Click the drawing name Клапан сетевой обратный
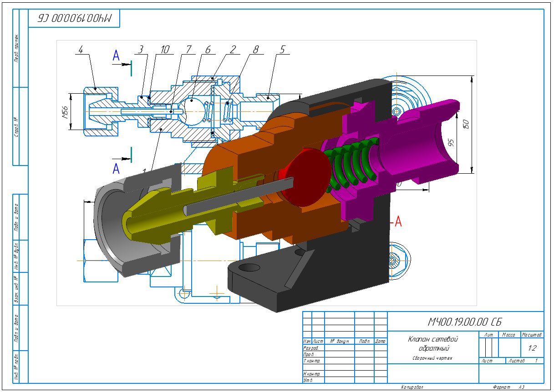Screen dimensions: 554x392 [x=433, y=343]
